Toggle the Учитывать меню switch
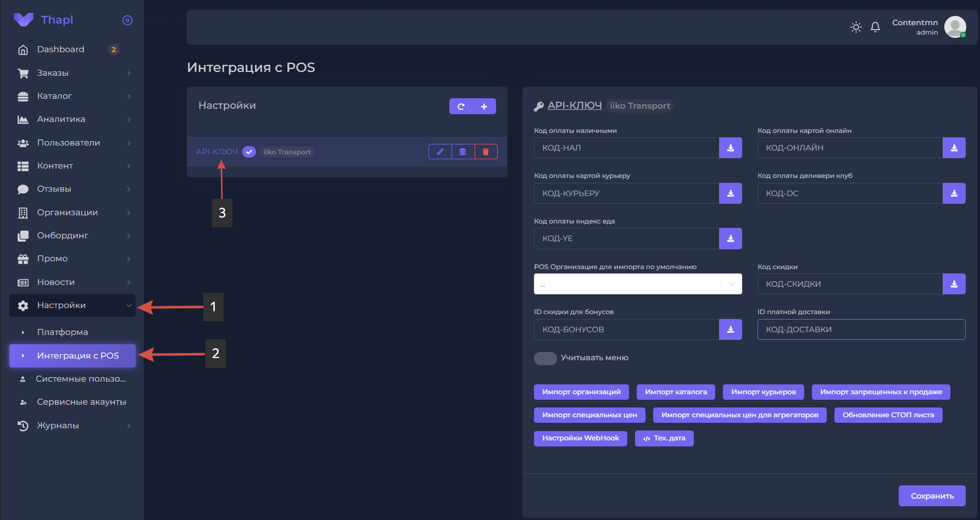The image size is (980, 520). (545, 358)
